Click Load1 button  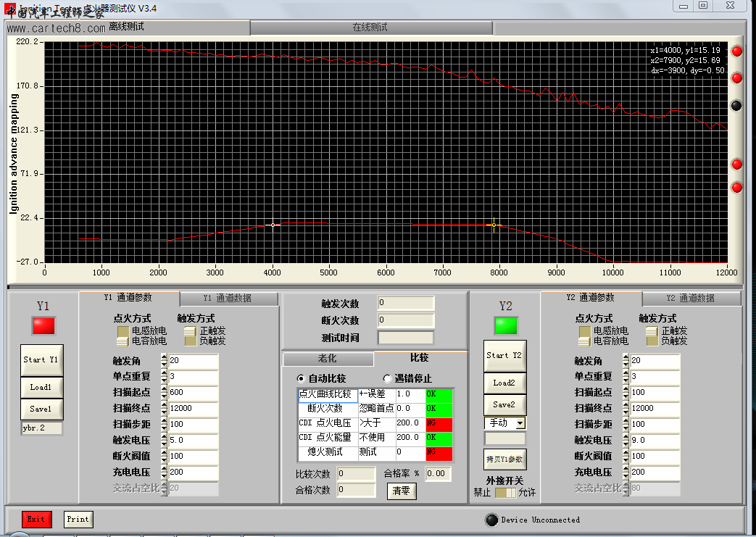pos(41,388)
